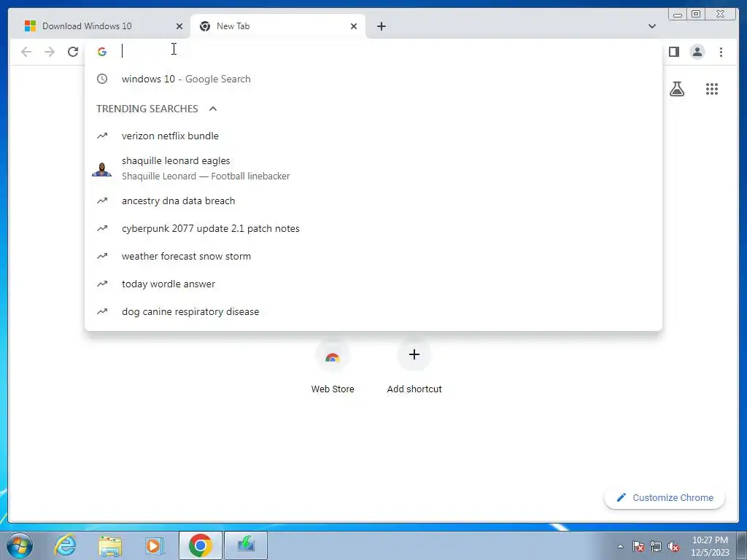747x560 pixels.
Task: Open the profile avatar button
Action: coord(697,52)
